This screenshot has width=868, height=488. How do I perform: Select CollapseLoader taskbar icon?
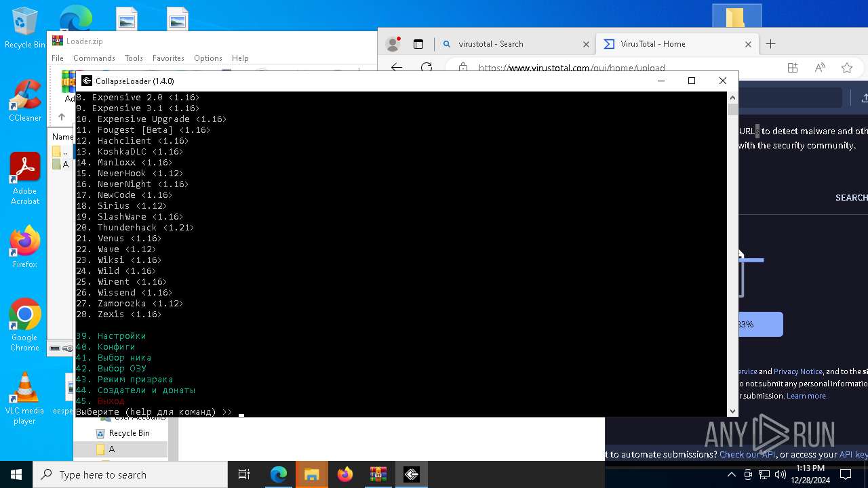412,474
